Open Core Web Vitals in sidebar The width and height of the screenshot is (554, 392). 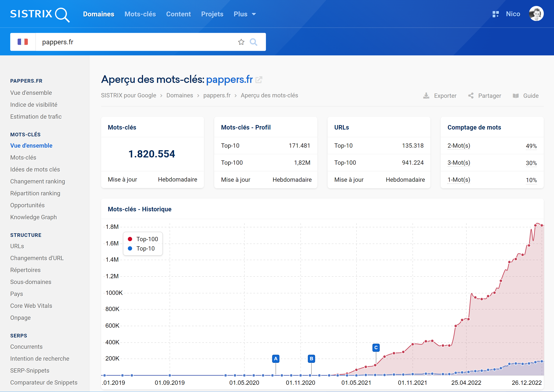[x=31, y=306]
